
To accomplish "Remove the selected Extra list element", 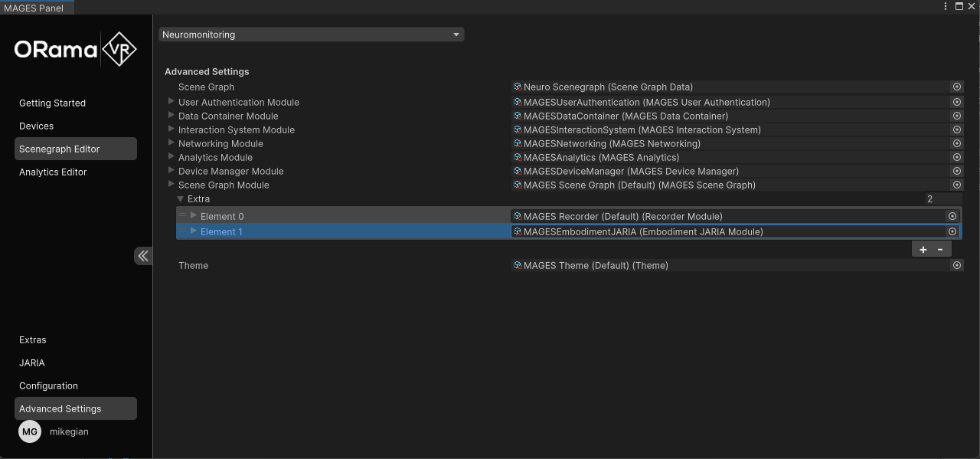I will coord(941,249).
